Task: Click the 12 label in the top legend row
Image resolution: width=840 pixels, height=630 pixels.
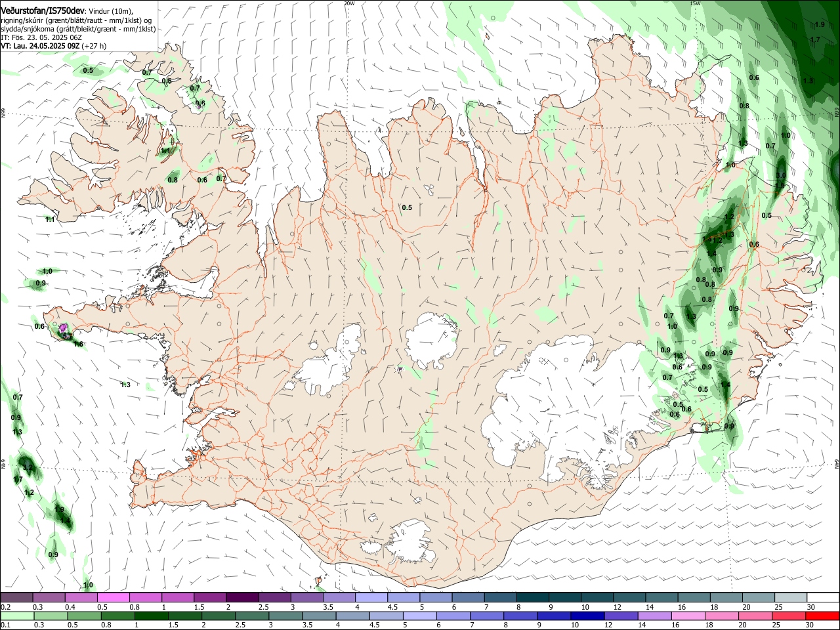Action: pyautogui.click(x=617, y=607)
